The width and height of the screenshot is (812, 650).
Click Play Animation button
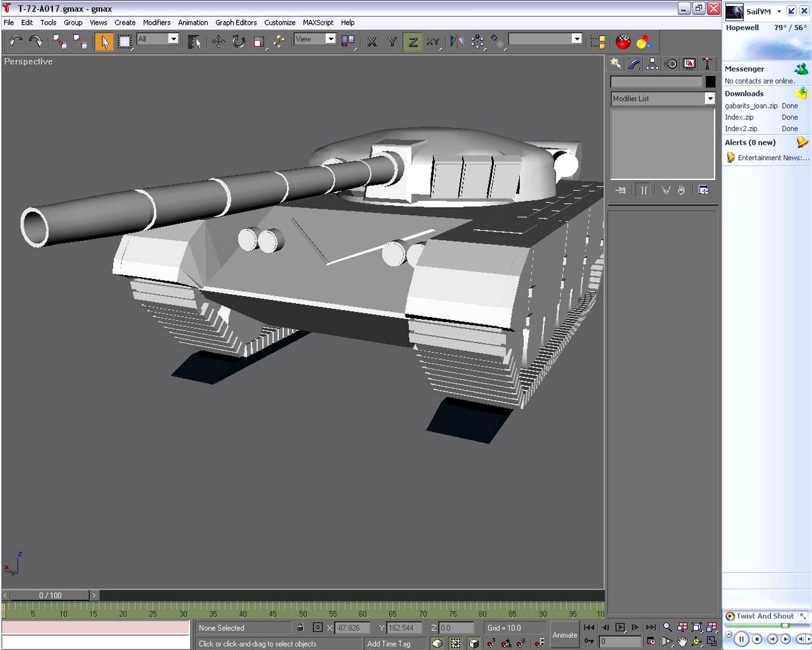point(621,627)
